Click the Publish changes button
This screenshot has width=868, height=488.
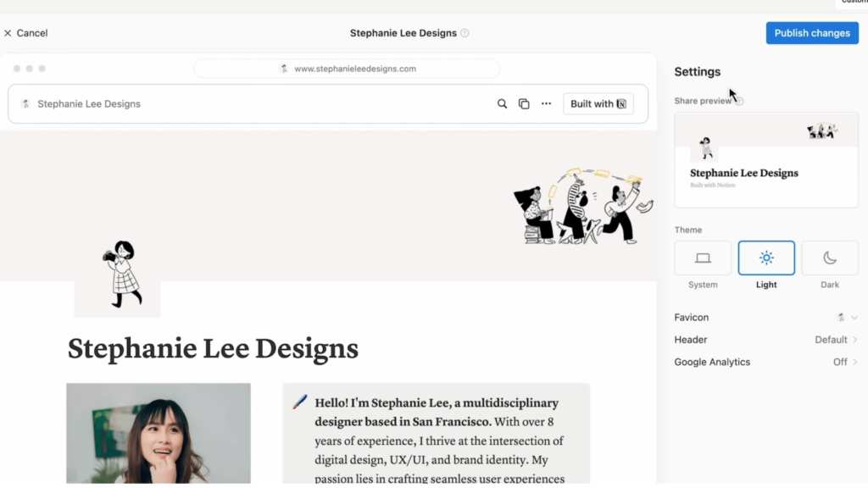[812, 33]
